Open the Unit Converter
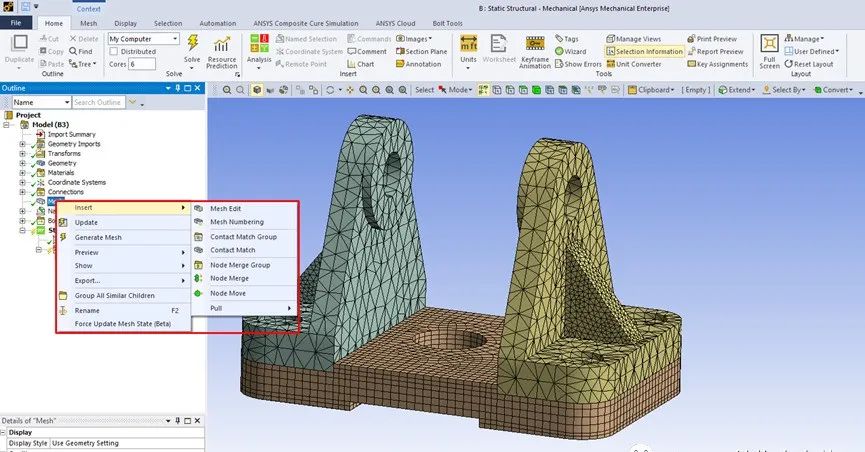This screenshot has width=865, height=452. pos(633,64)
